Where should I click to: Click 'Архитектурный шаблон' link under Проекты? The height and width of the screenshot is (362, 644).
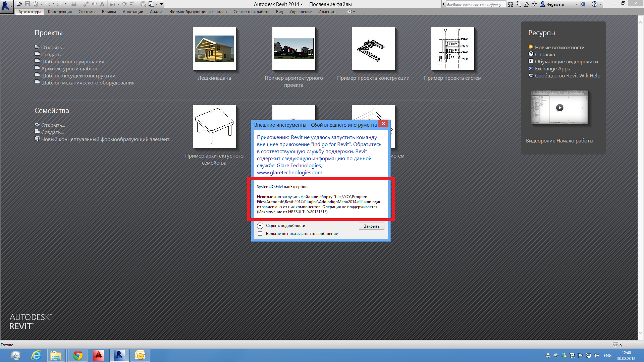point(70,69)
